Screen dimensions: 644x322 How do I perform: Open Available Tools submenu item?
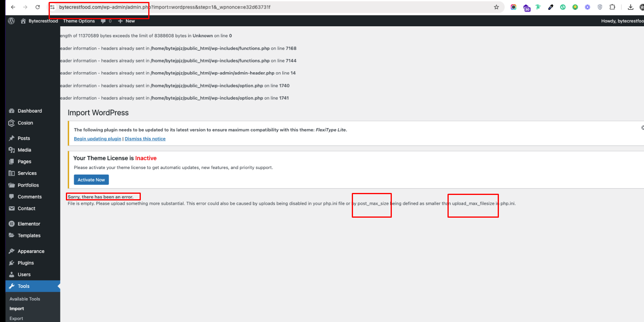[x=25, y=299]
